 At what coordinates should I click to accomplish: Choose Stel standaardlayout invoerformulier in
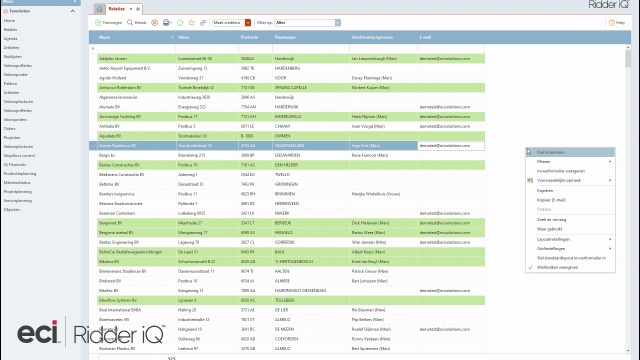click(x=570, y=258)
